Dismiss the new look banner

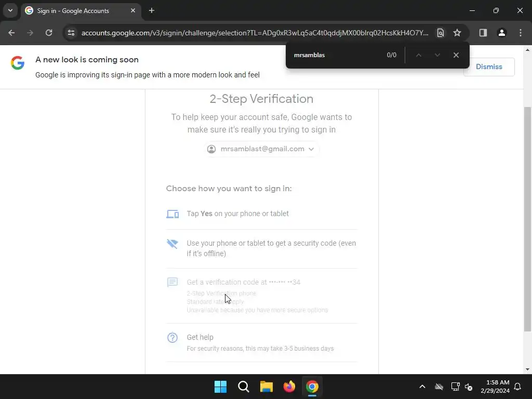(489, 67)
